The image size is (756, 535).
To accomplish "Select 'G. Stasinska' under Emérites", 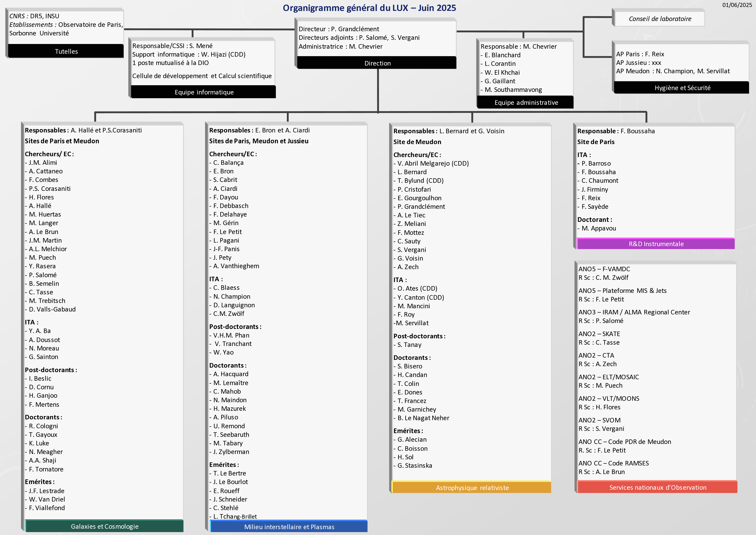I will 413,465.
